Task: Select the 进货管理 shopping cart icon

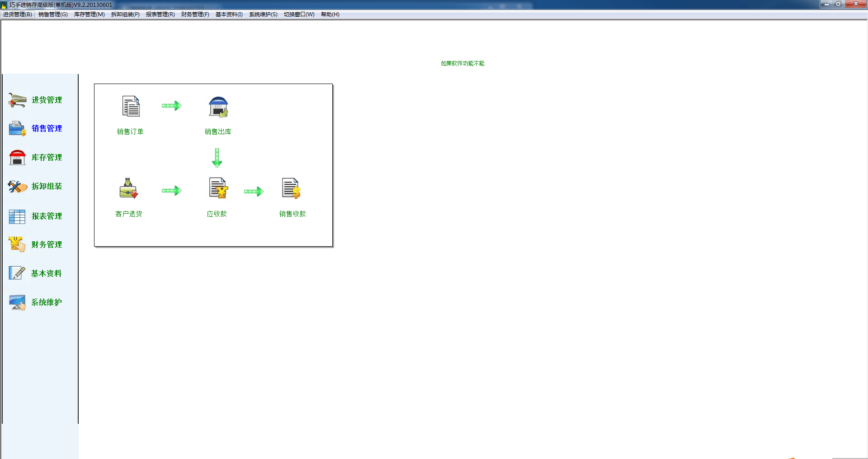Action: coord(17,100)
